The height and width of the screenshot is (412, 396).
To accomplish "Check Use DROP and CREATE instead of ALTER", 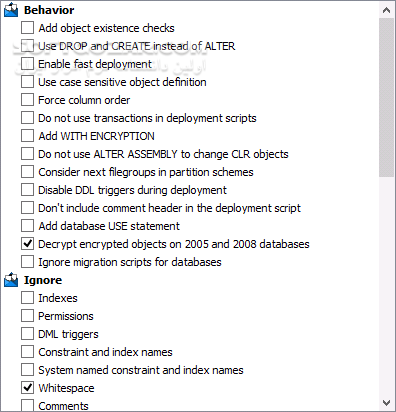I will [x=27, y=46].
